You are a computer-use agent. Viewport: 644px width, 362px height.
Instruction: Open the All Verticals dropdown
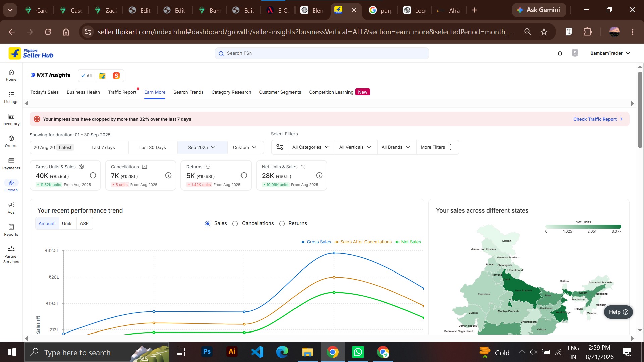pyautogui.click(x=356, y=147)
